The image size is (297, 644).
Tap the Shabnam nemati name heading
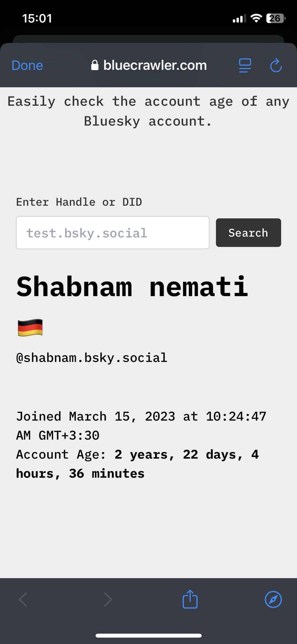132,287
